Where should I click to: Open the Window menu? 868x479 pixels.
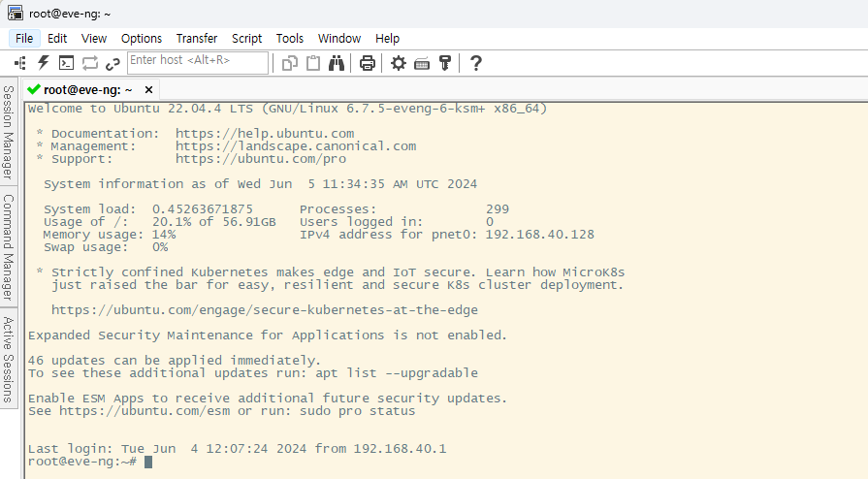[339, 38]
